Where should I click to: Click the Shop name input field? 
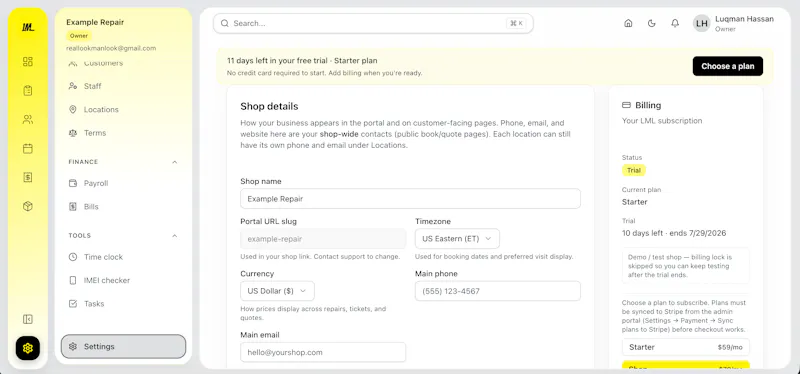(410, 198)
